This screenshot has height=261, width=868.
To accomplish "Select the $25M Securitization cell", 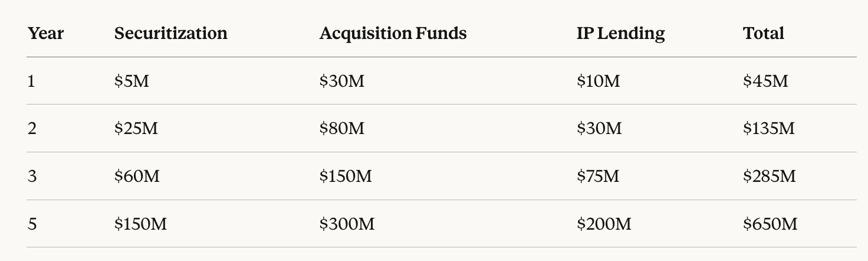I will 136,128.
